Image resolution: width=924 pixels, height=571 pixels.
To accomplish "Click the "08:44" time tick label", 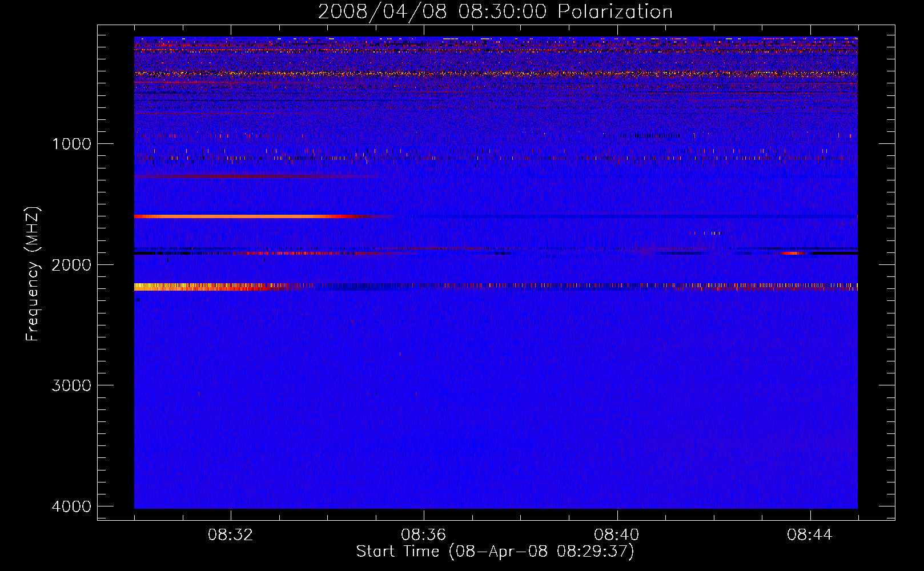I will tap(810, 535).
